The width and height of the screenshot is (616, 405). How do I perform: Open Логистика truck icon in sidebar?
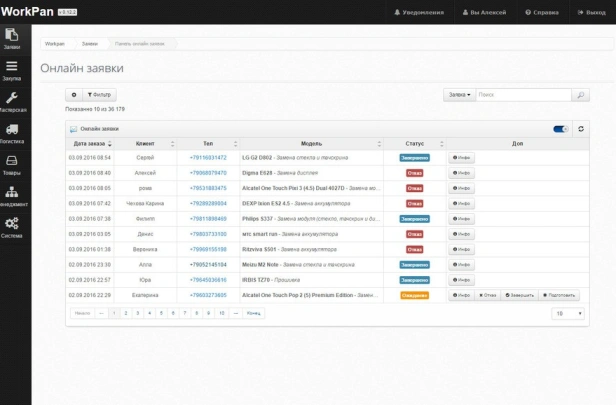(x=11, y=134)
